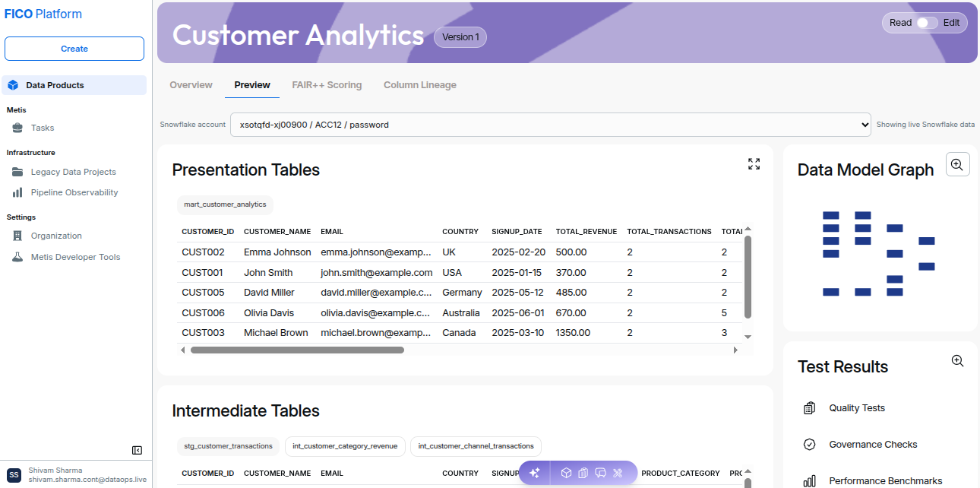Click the Pipeline Observability bar chart icon
980x488 pixels.
click(17, 192)
